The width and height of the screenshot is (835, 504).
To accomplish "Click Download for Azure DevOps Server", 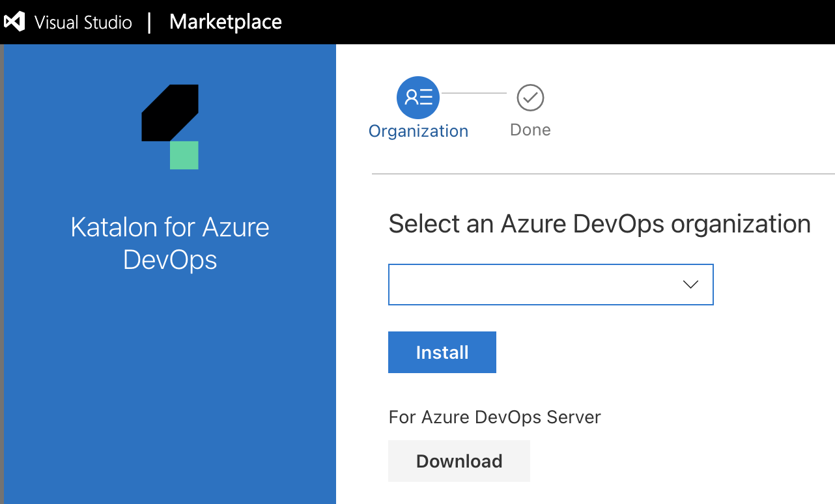I will pos(459,461).
